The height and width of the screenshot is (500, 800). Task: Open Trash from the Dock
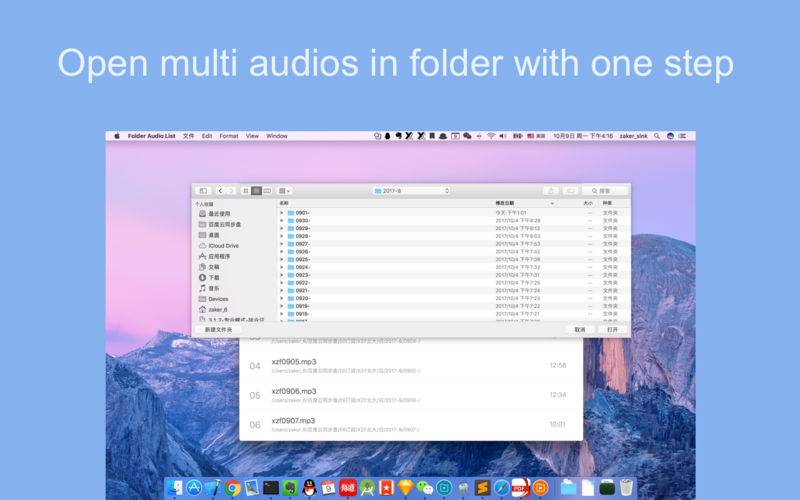(x=627, y=487)
